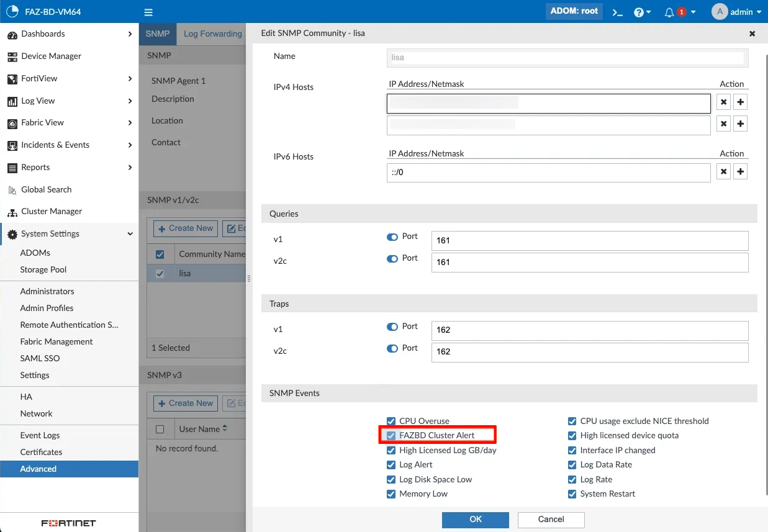768x532 pixels.
Task: Open the CLI console from the top bar
Action: [x=617, y=11]
